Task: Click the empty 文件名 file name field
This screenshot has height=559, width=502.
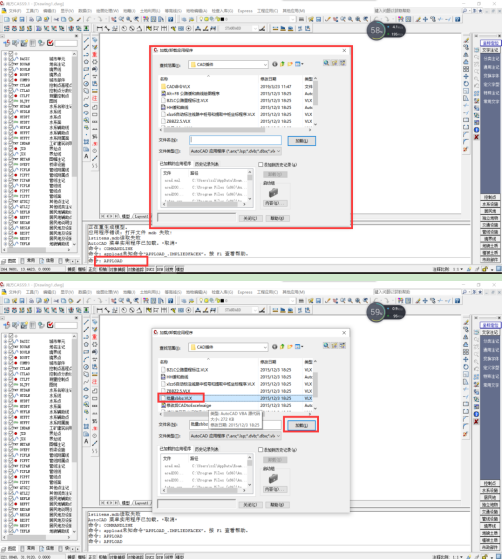Action: point(235,140)
